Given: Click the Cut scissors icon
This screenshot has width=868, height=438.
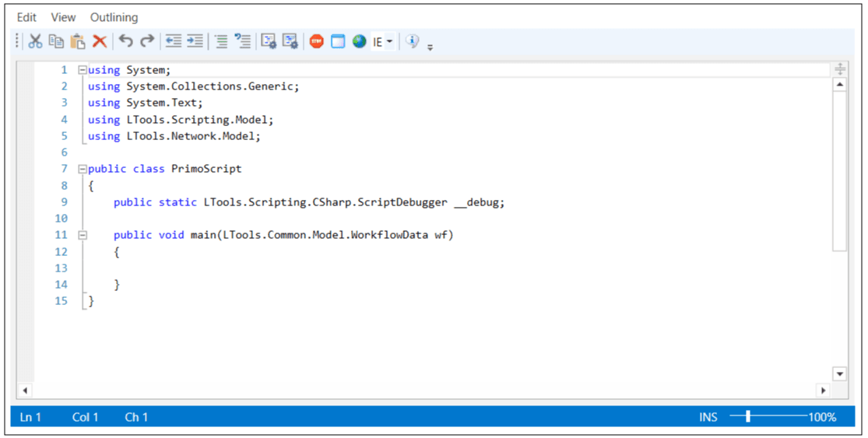Looking at the screenshot, I should click(x=35, y=42).
